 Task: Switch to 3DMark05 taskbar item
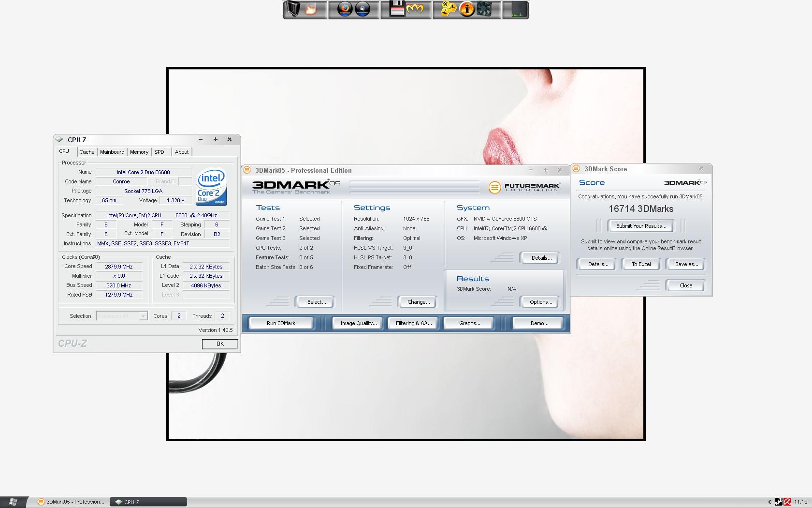(71, 502)
